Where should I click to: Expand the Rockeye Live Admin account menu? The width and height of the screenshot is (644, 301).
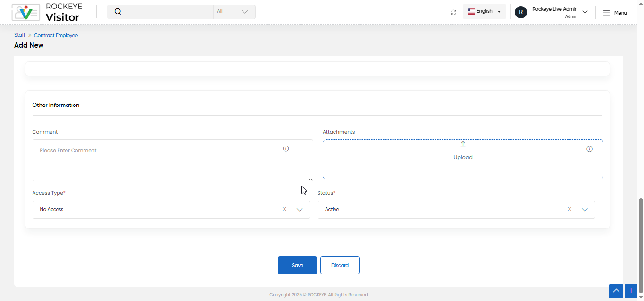pos(585,12)
